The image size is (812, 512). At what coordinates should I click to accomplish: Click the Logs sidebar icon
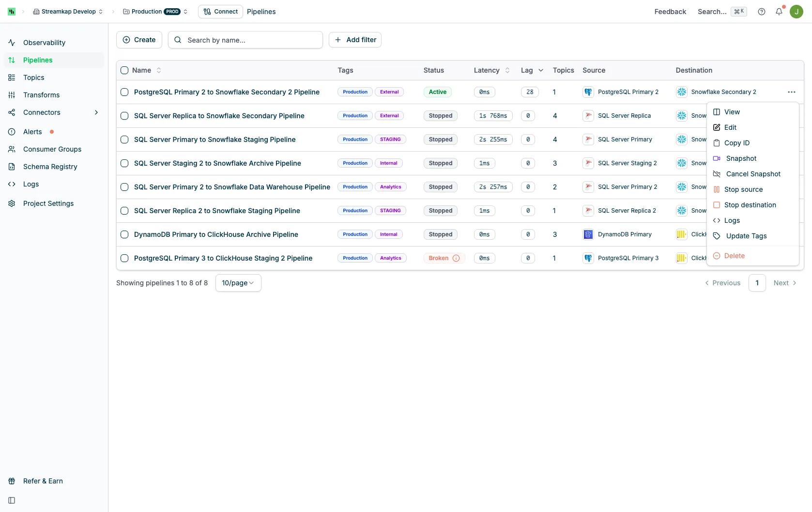point(12,184)
